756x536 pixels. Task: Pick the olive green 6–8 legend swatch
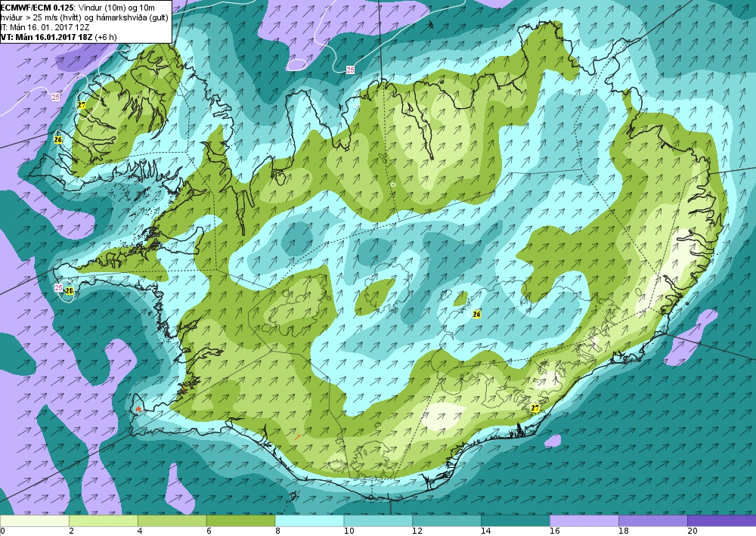pos(240,521)
